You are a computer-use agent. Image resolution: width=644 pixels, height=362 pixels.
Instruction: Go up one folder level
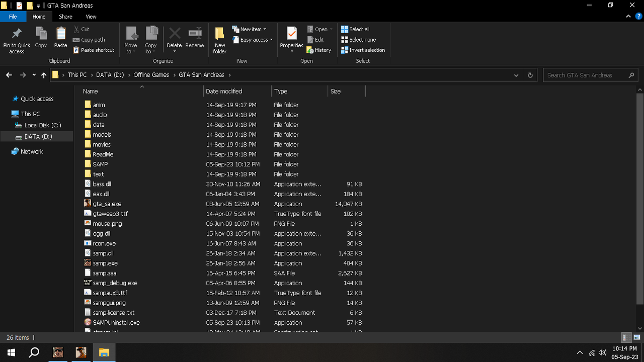pyautogui.click(x=44, y=75)
